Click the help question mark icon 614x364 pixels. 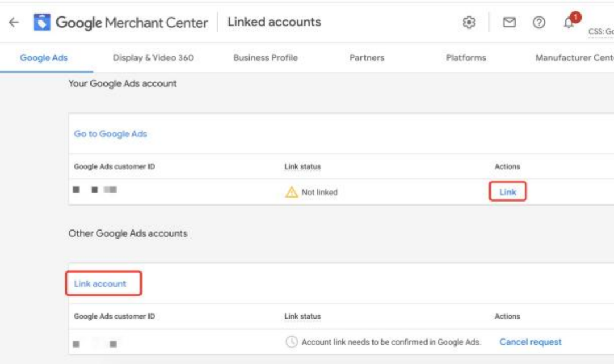[539, 23]
